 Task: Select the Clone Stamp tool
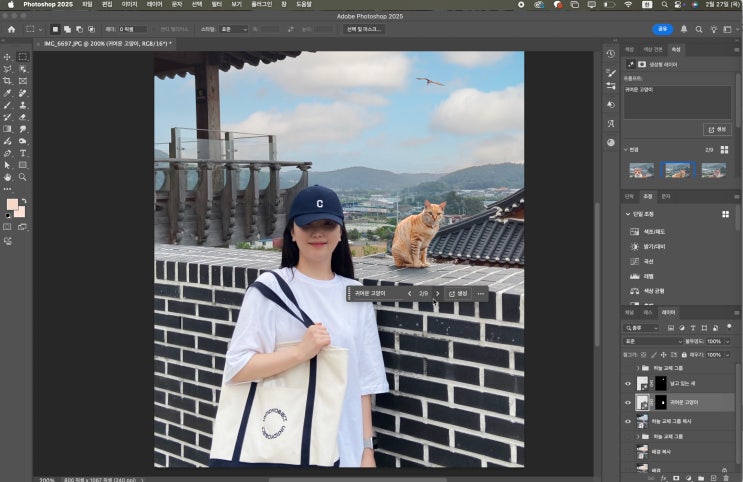tap(23, 105)
